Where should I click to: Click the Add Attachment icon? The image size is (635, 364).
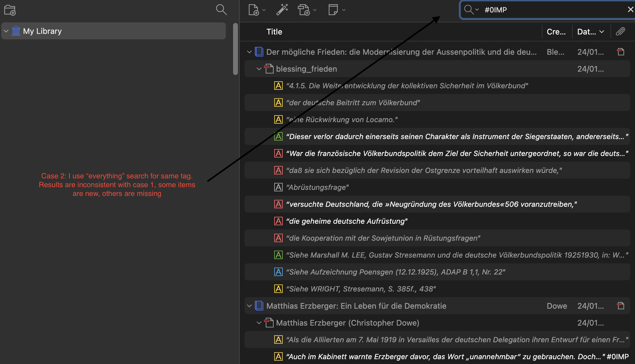point(304,10)
